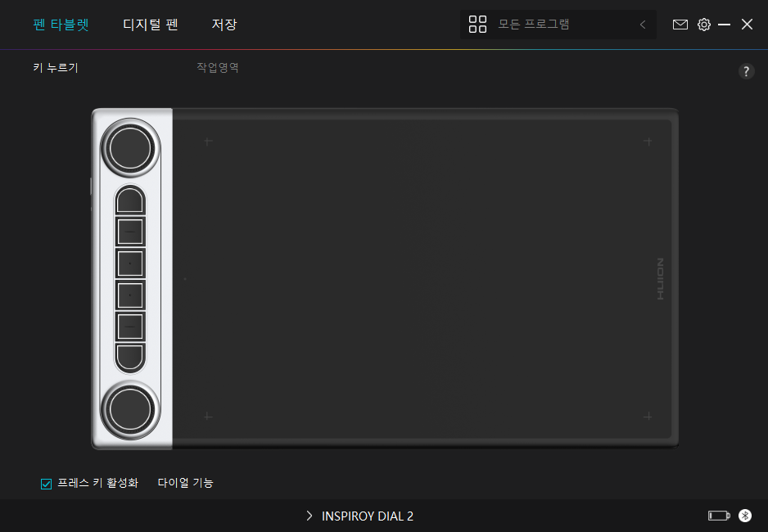768x532 pixels.
Task: Open the mail feedback icon
Action: point(680,25)
